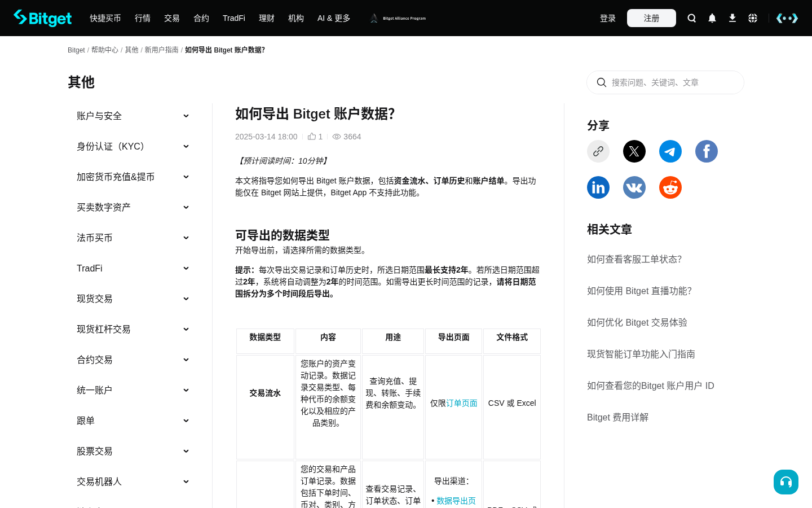This screenshot has height=508, width=812.
Task: Open 交易 nav menu
Action: 172,18
